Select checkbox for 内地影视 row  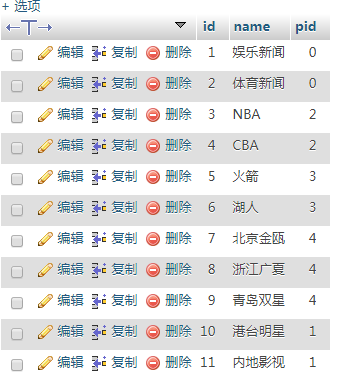point(17,365)
